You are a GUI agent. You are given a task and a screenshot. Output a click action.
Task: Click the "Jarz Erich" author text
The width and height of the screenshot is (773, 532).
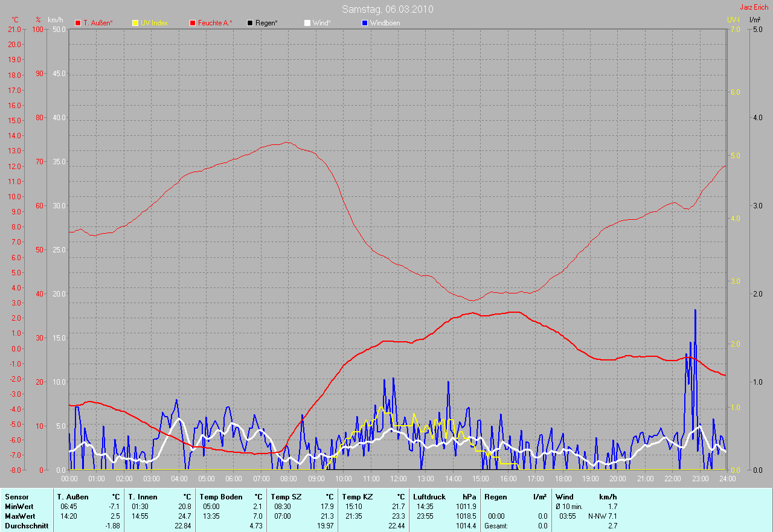coord(754,7)
